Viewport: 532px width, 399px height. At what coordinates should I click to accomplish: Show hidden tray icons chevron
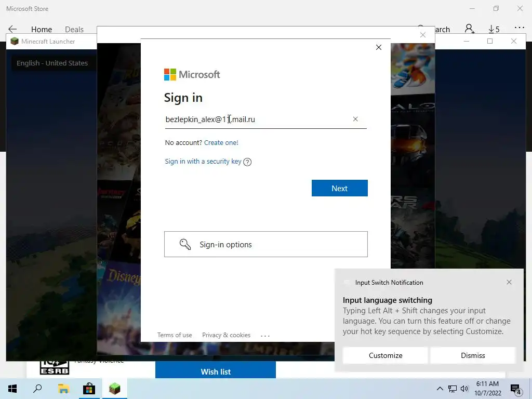pos(440,389)
